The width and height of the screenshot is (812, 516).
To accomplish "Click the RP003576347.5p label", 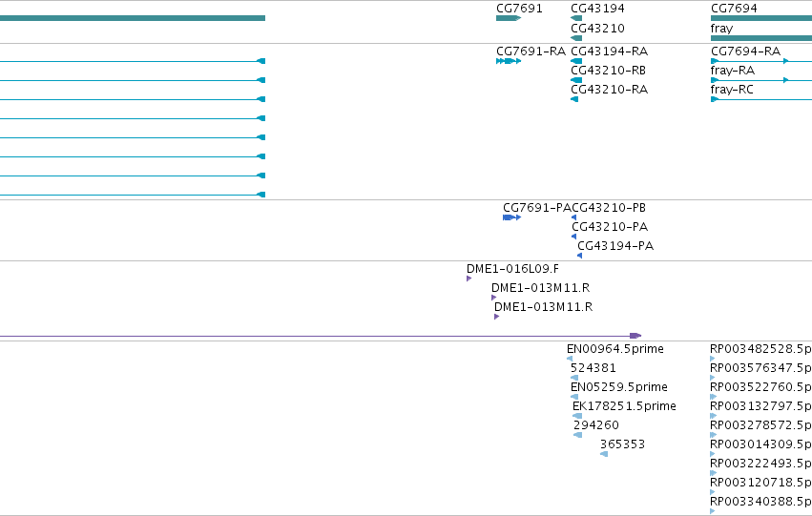I will (x=760, y=368).
